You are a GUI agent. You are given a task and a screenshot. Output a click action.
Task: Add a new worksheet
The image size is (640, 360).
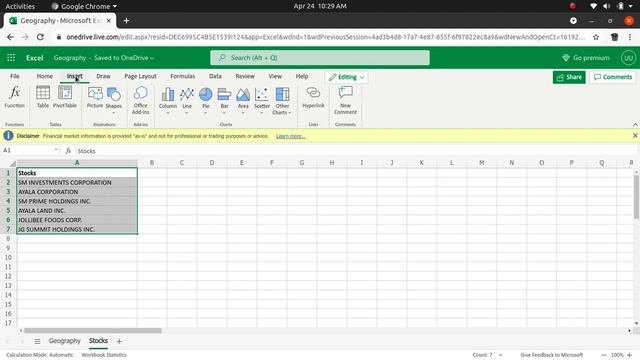pyautogui.click(x=119, y=341)
